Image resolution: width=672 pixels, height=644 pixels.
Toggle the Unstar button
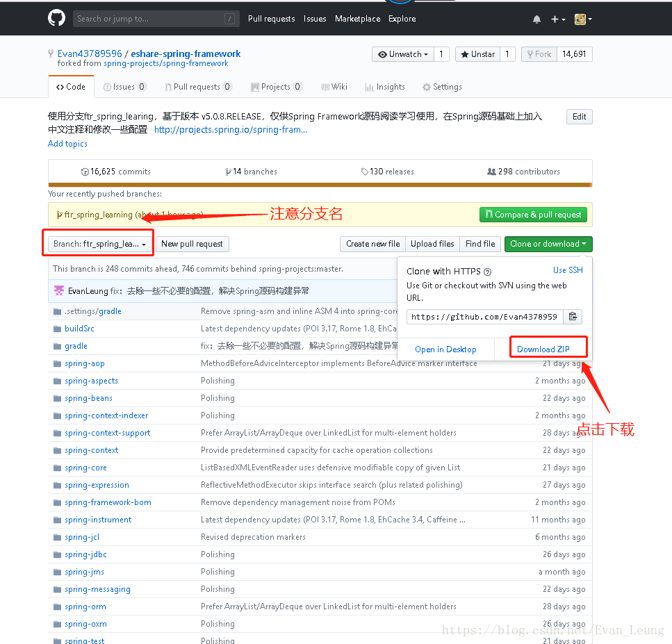477,54
